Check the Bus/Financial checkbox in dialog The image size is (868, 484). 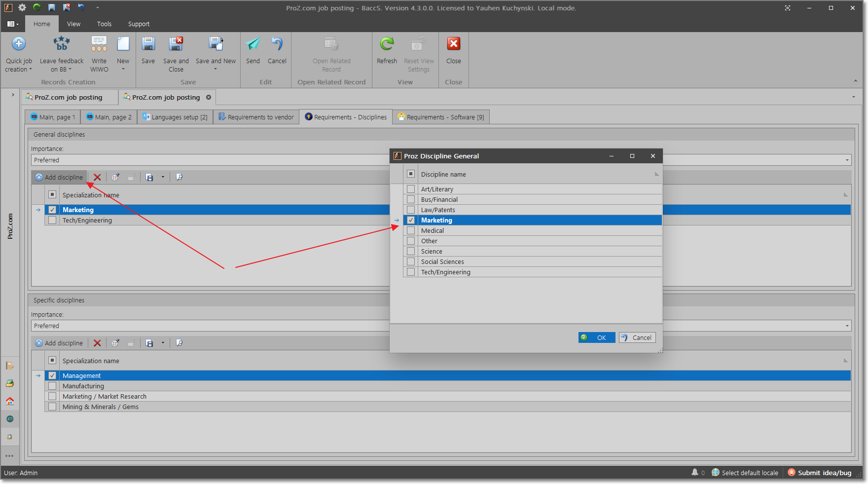411,199
